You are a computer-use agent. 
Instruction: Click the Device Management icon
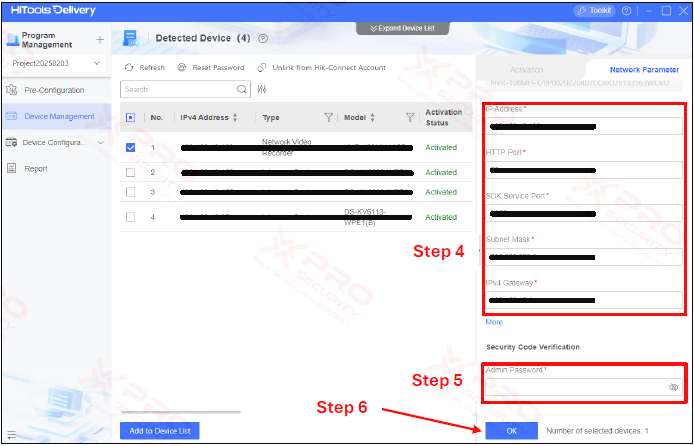click(x=12, y=116)
